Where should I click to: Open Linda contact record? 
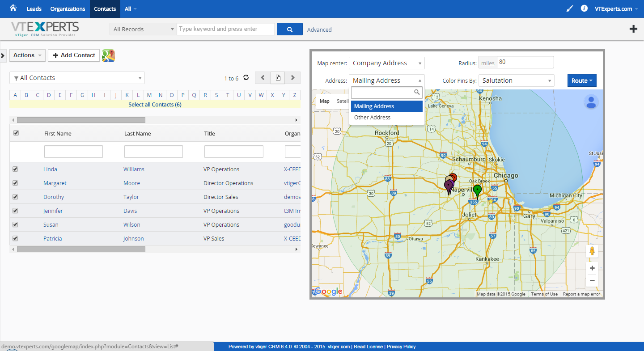coord(50,169)
